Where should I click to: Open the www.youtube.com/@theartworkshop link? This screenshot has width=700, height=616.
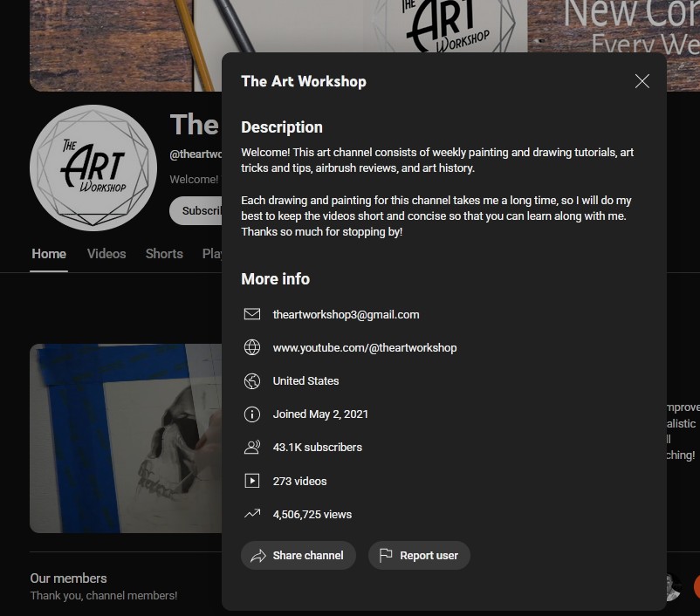[x=365, y=348]
